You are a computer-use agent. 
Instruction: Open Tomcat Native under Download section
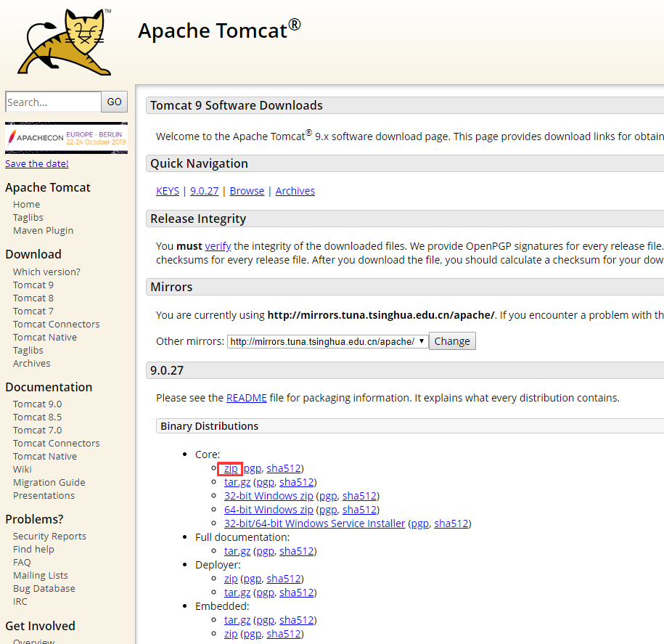[45, 338]
